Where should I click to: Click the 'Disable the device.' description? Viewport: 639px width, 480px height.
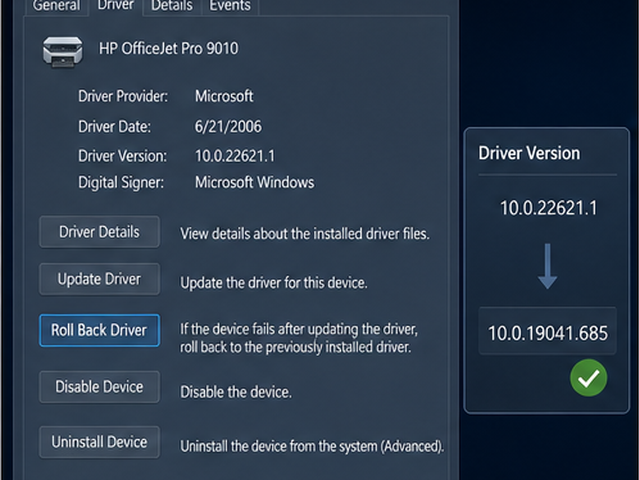point(236,392)
